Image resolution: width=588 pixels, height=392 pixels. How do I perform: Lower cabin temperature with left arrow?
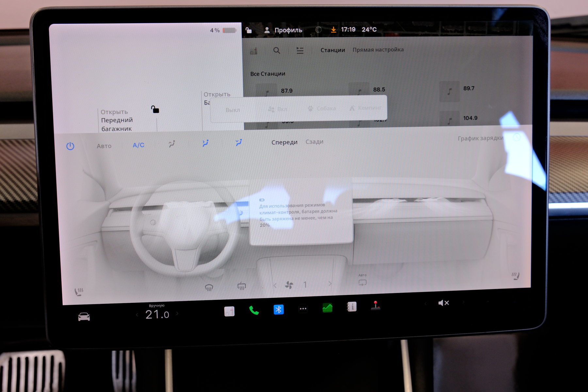click(x=137, y=315)
